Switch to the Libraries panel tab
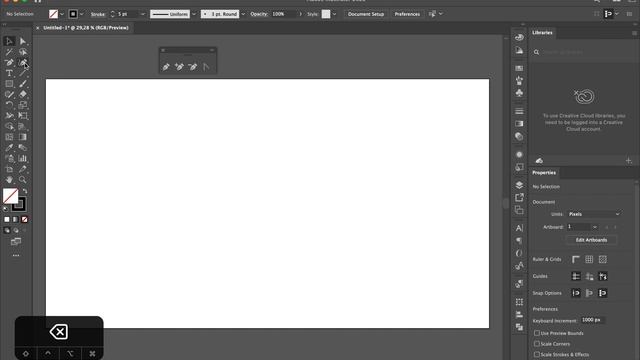The width and height of the screenshot is (640, 360). [542, 33]
